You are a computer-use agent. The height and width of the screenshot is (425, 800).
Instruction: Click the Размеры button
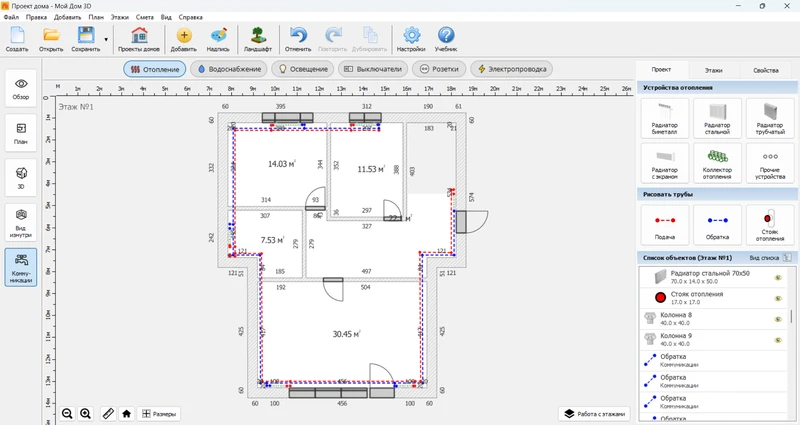(x=159, y=413)
